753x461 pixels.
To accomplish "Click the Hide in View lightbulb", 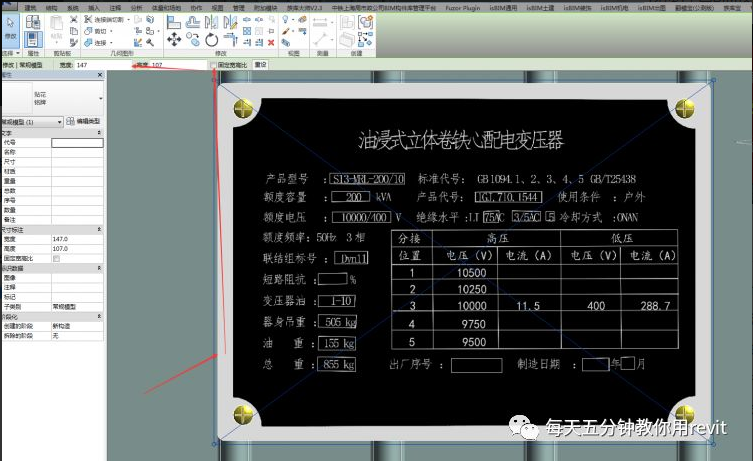I will click(285, 19).
